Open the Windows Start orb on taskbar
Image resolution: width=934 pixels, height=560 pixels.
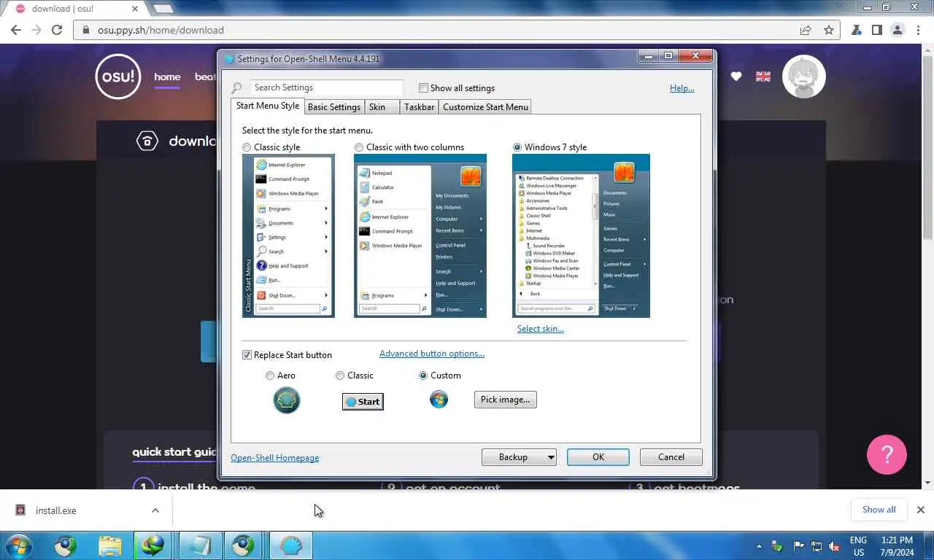point(18,545)
